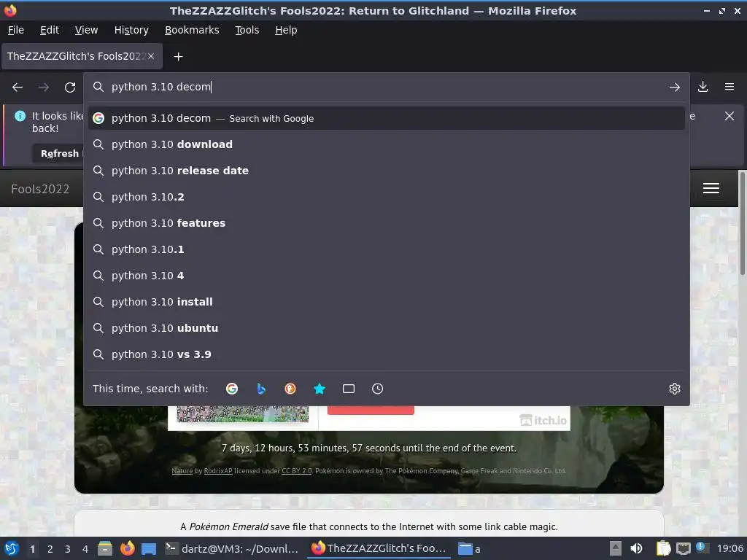
Task: Launch file manager from taskbar drawer icon
Action: point(105,548)
